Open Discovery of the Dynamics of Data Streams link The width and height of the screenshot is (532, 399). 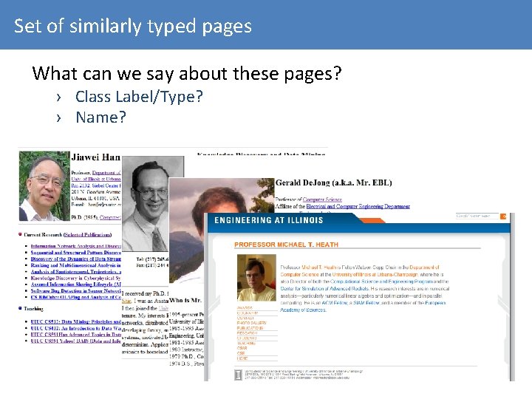tap(75, 259)
